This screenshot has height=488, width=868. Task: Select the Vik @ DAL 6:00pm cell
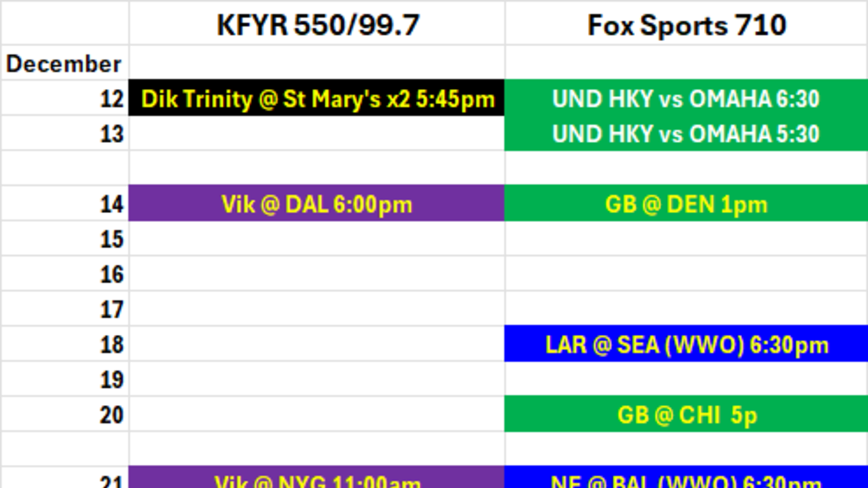[x=317, y=204]
